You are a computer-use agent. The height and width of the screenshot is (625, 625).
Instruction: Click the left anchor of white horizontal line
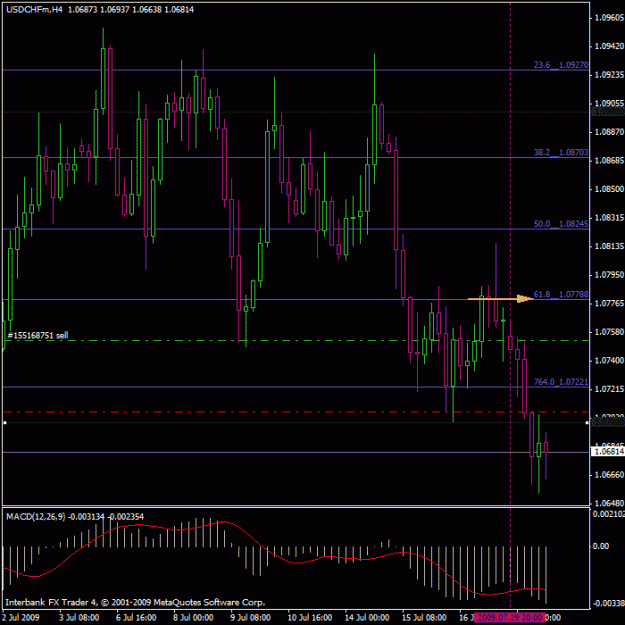click(5, 422)
